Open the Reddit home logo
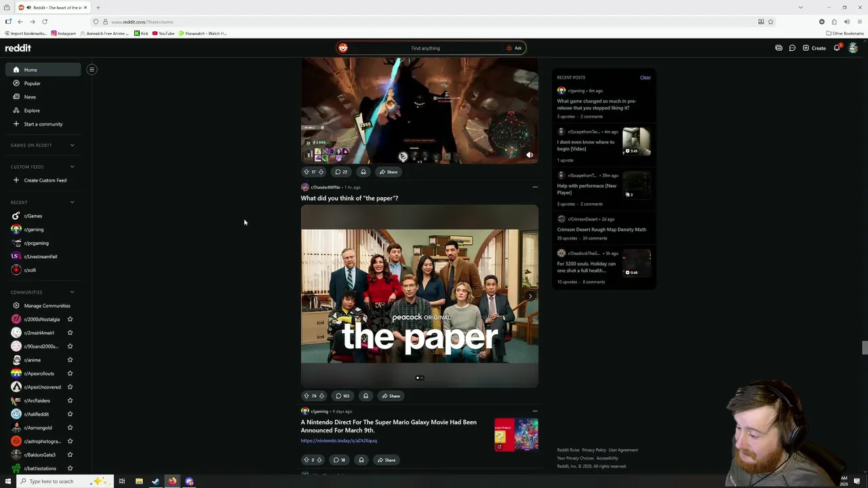868x488 pixels. click(18, 48)
